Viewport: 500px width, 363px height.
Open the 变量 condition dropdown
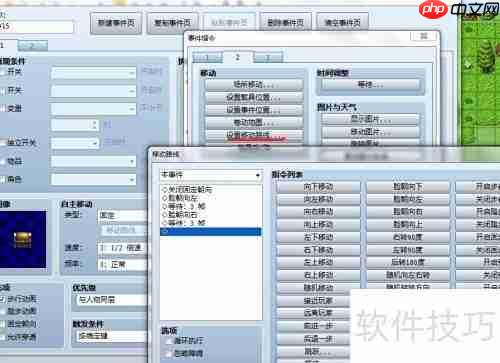click(x=94, y=109)
